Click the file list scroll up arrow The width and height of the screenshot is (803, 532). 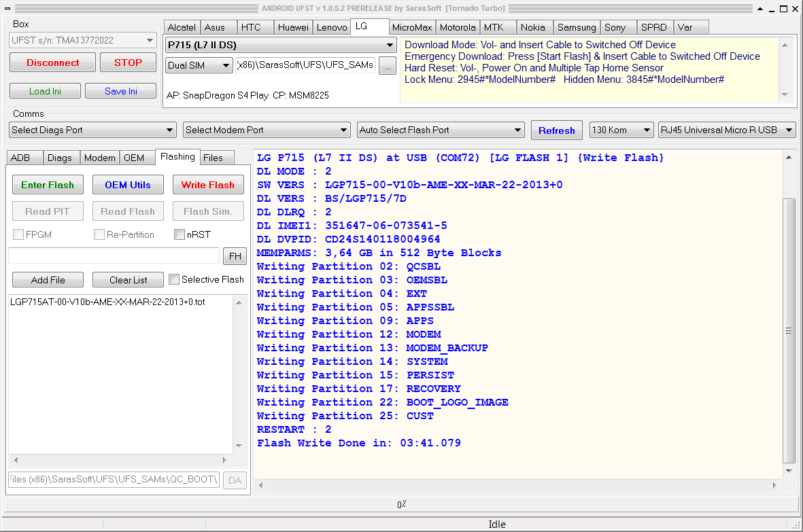239,302
